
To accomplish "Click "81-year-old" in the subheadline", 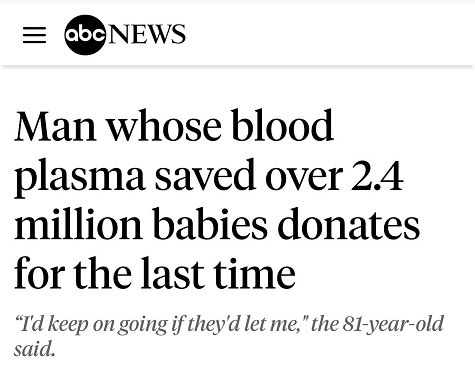I will click(394, 324).
